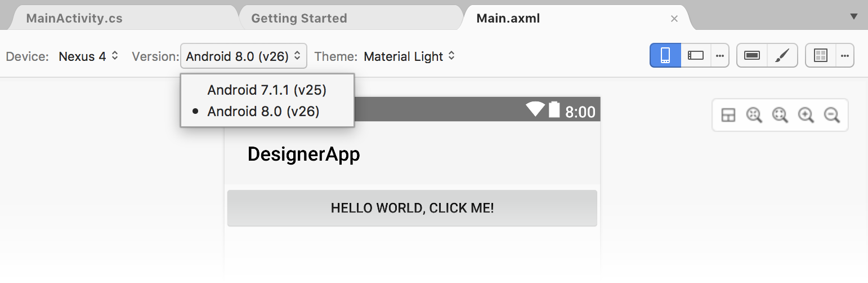Click zoom to actual size magnifier icon
This screenshot has height=283, width=868.
[x=780, y=116]
